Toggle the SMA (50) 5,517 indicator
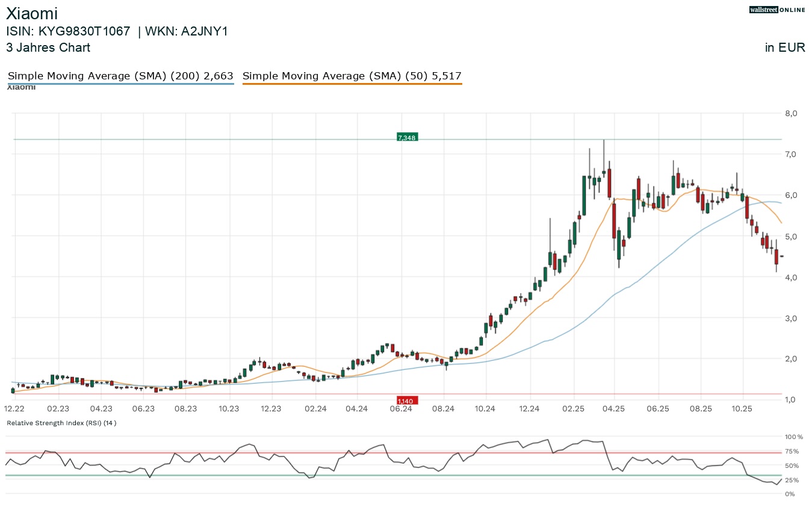This screenshot has width=812, height=510. (x=352, y=76)
